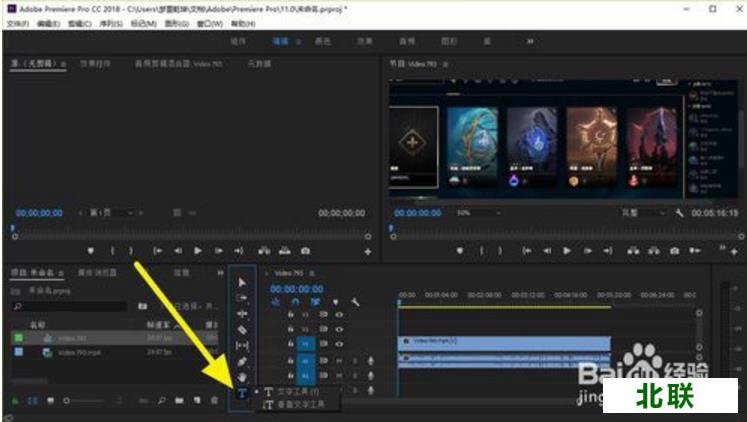The height and width of the screenshot is (422, 747).
Task: Select the Hand tool
Action: (242, 377)
